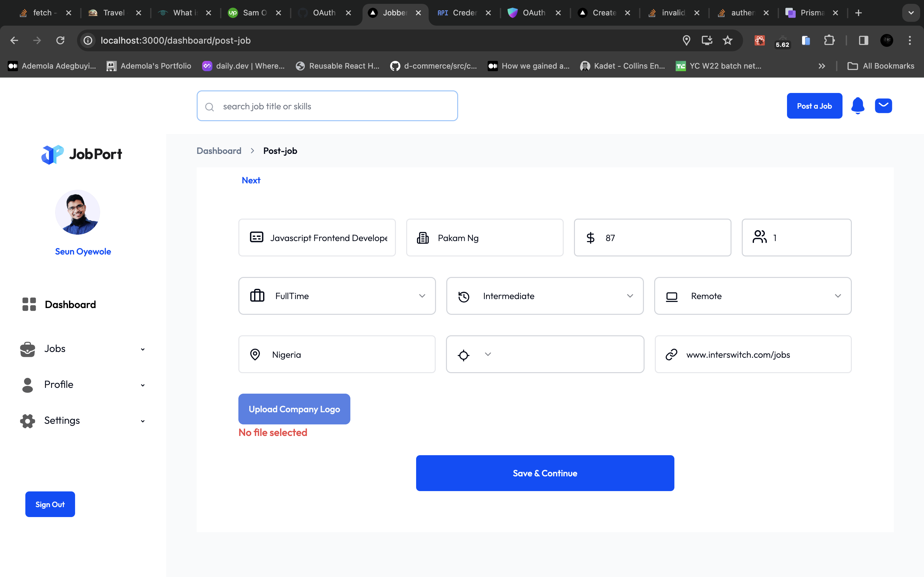Click the Dashboard breadcrumb link

click(x=219, y=151)
